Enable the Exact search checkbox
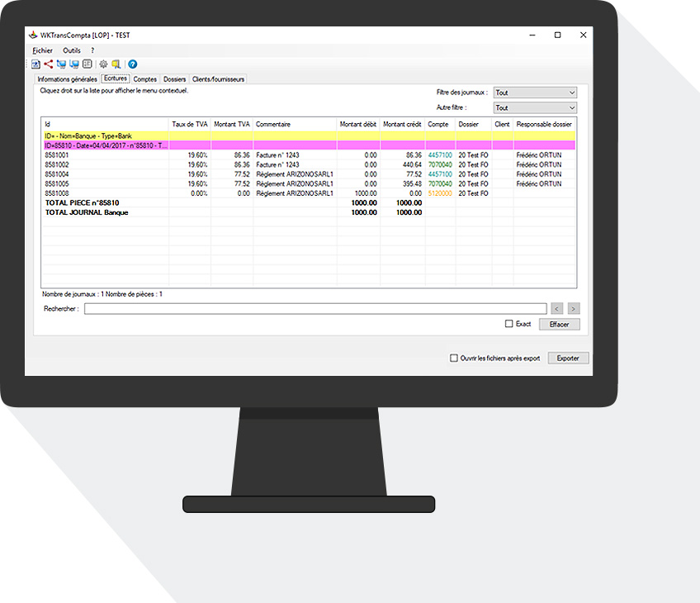Viewport: 700px width, 603px height. [x=509, y=324]
